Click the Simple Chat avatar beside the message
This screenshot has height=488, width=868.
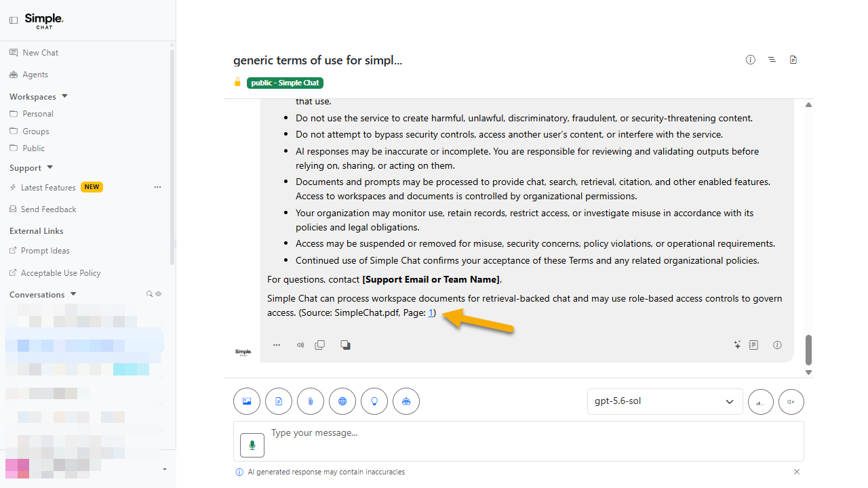243,352
